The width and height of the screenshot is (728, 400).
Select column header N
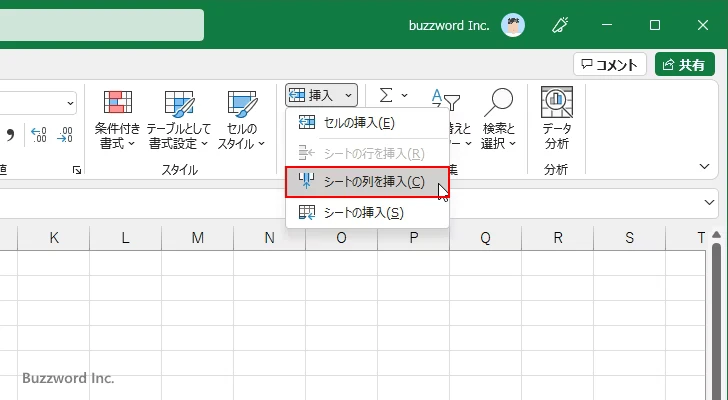(x=269, y=238)
